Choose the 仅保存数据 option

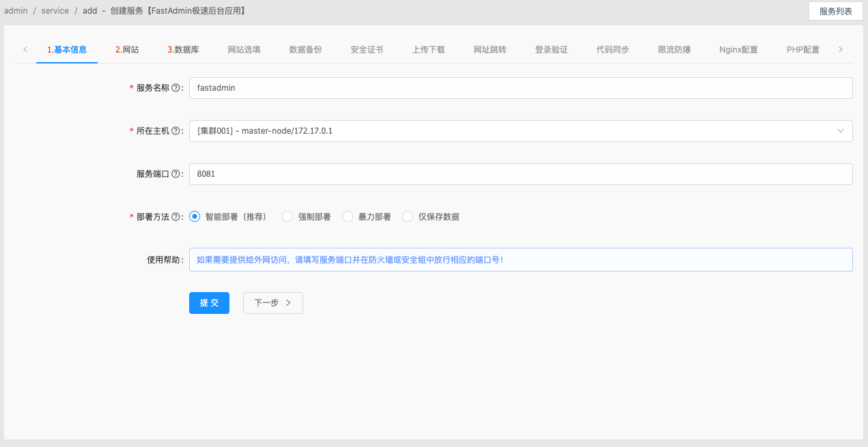[407, 216]
